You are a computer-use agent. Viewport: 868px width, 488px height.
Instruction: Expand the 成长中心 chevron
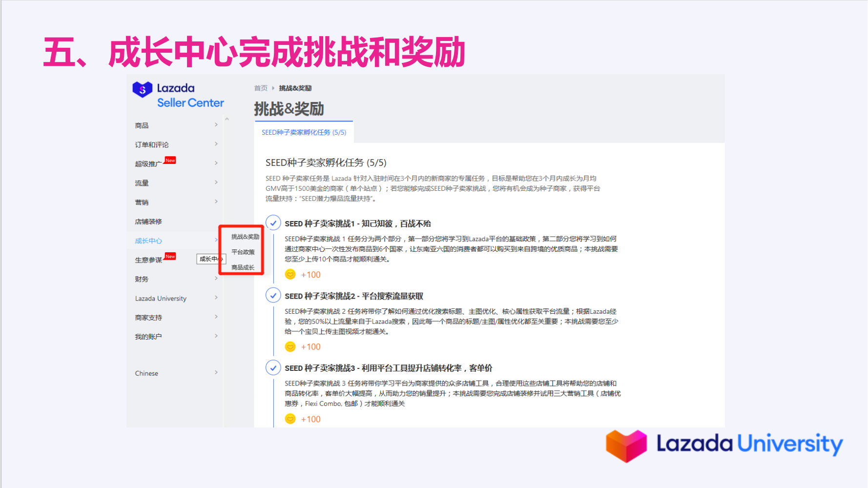216,240
